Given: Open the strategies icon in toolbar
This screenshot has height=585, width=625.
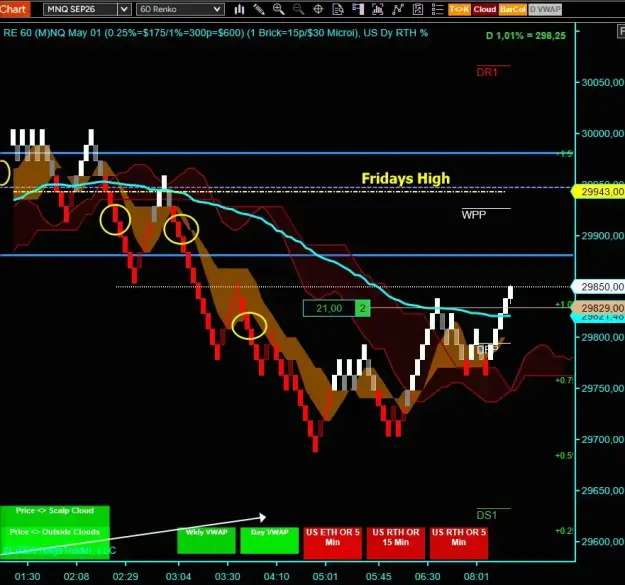Looking at the screenshot, I should (x=397, y=9).
